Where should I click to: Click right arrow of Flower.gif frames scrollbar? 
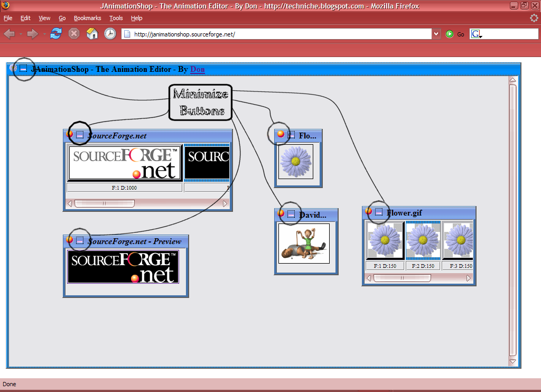pyautogui.click(x=468, y=278)
